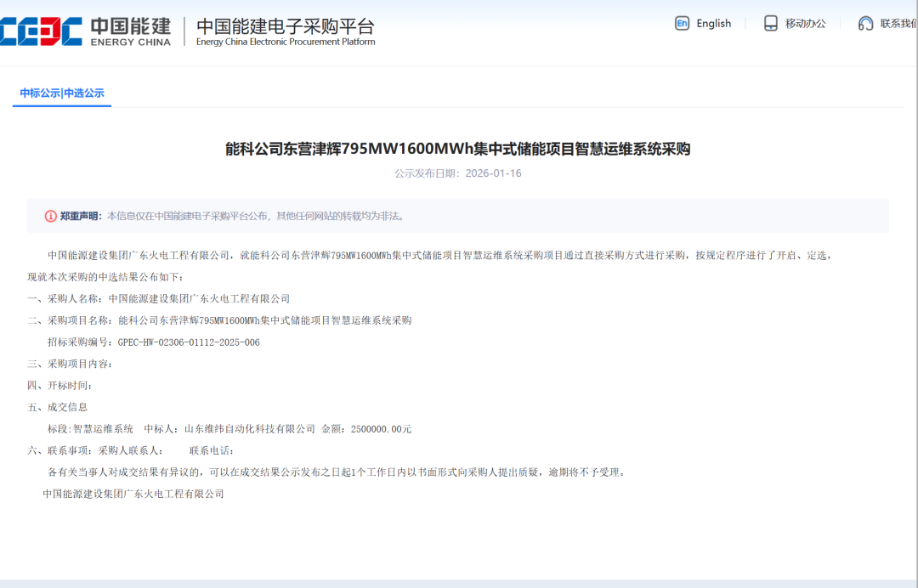Click the warning icon in the 郑重声明 banner
This screenshot has height=588, width=918.
pyautogui.click(x=53, y=216)
